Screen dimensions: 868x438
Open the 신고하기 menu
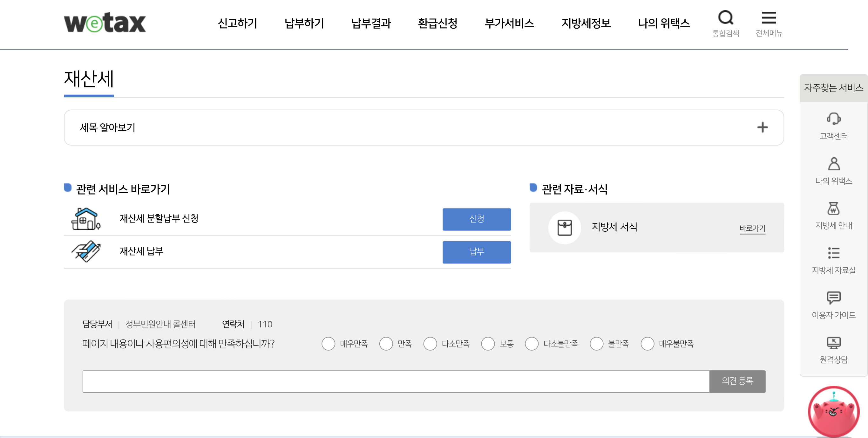pos(237,23)
